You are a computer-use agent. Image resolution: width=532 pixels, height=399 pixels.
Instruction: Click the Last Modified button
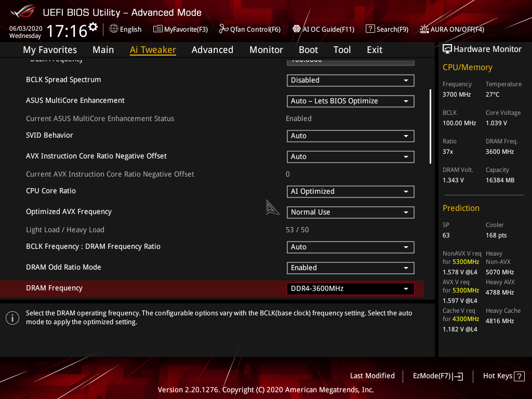click(373, 376)
